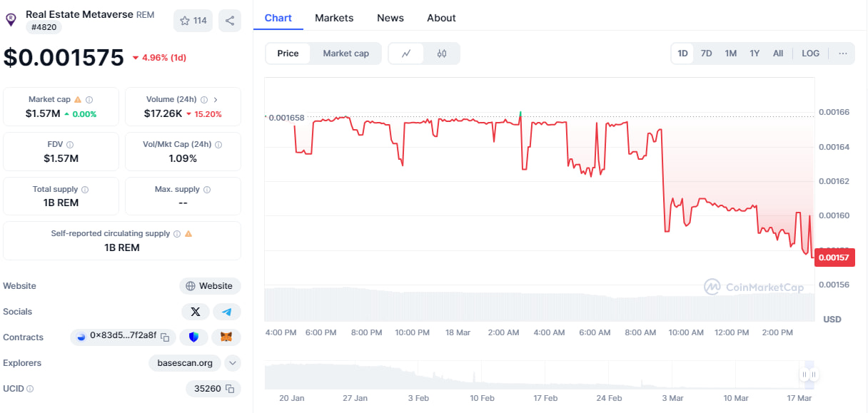The height and width of the screenshot is (413, 868).
Task: Click the $17.26K volume value
Action: [162, 113]
